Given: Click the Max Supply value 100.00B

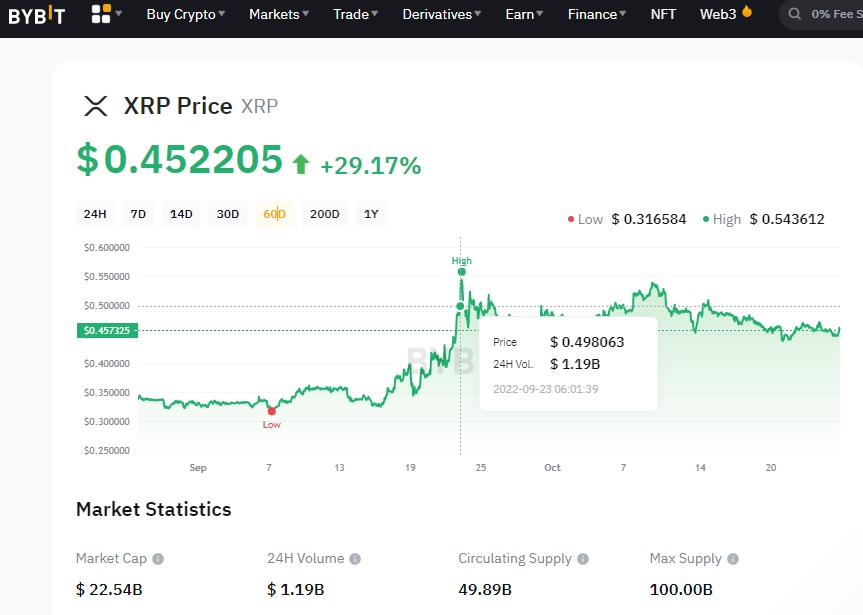Looking at the screenshot, I should 681,590.
